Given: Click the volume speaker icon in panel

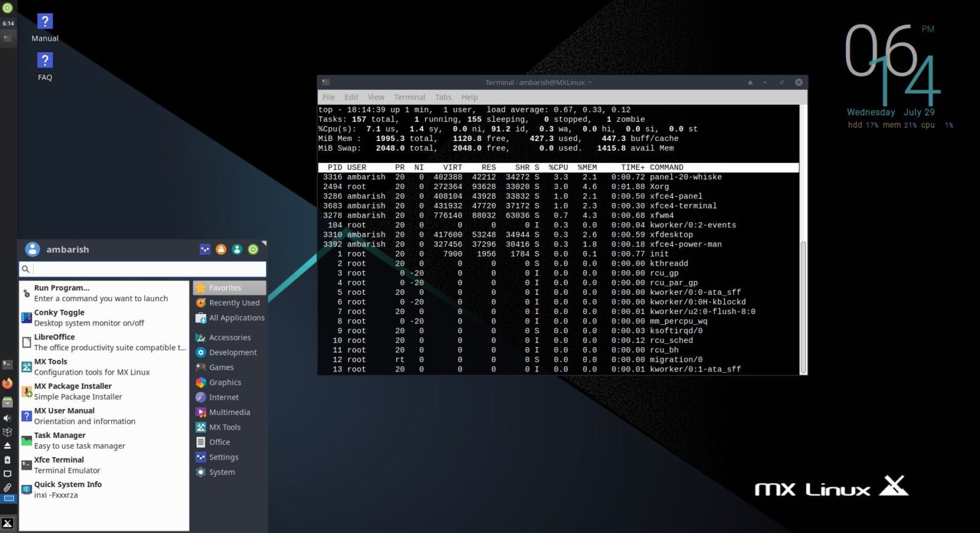Looking at the screenshot, I should 8,418.
